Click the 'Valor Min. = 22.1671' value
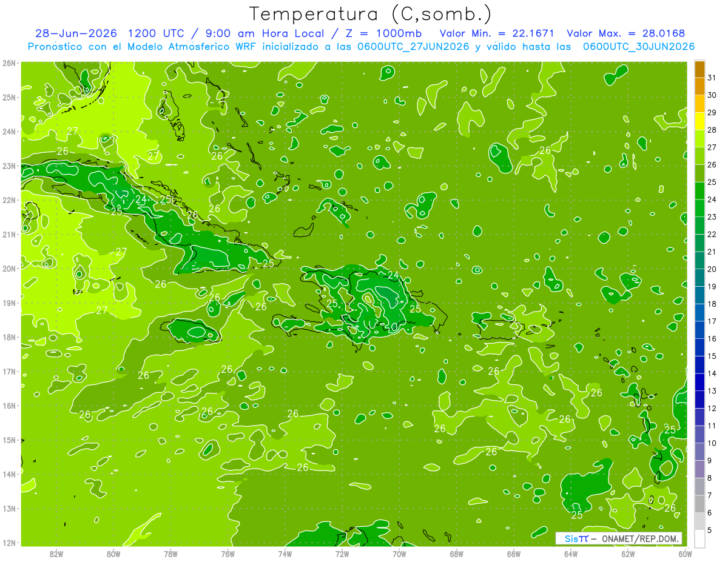Screen dimensions: 728x562 point(497,33)
